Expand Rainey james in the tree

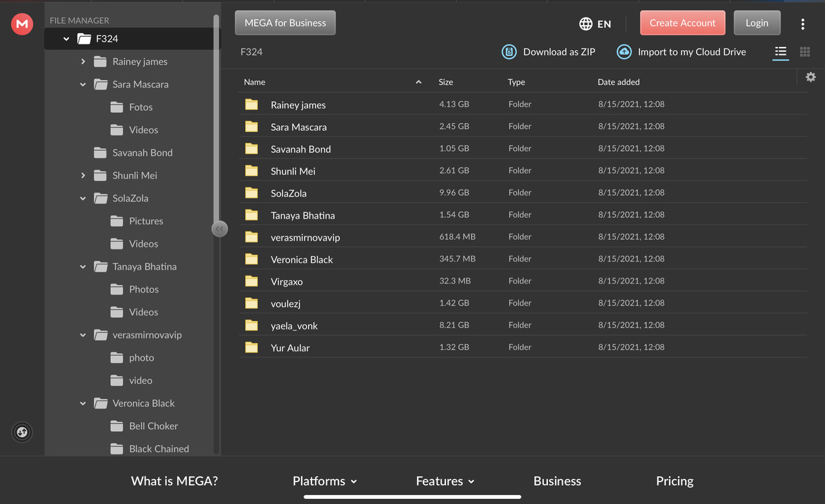[83, 61]
